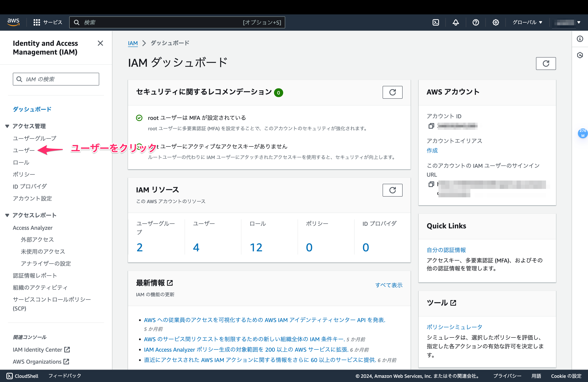This screenshot has width=588, height=382.
Task: Copy the account ID using the copy icon
Action: pyautogui.click(x=431, y=126)
